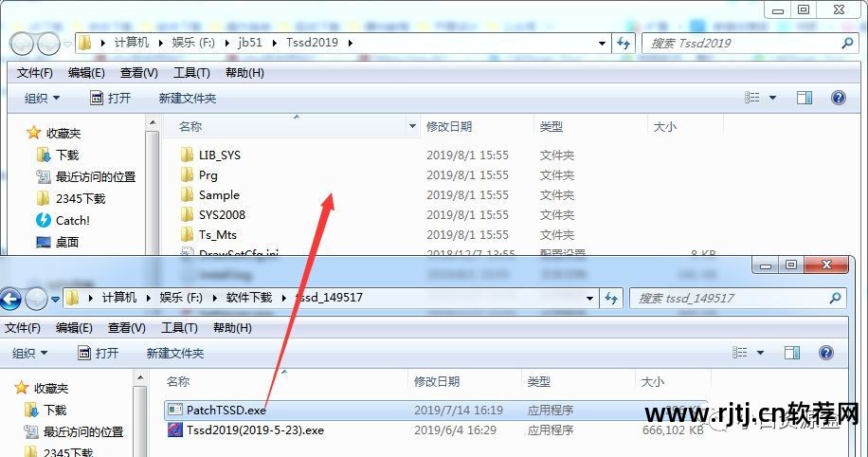Open the LIB_SYS folder in Tssd2019 window

[210, 155]
